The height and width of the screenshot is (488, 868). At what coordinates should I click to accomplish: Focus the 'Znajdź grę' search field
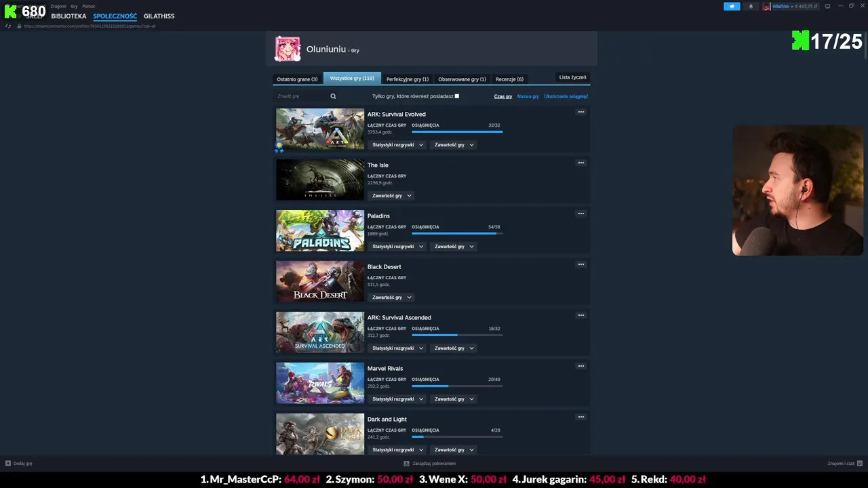coord(307,96)
